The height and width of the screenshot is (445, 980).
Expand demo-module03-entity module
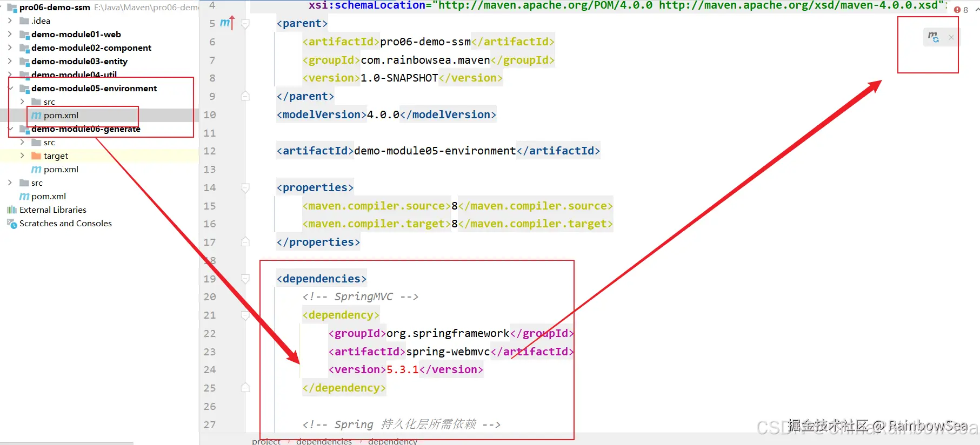click(10, 61)
